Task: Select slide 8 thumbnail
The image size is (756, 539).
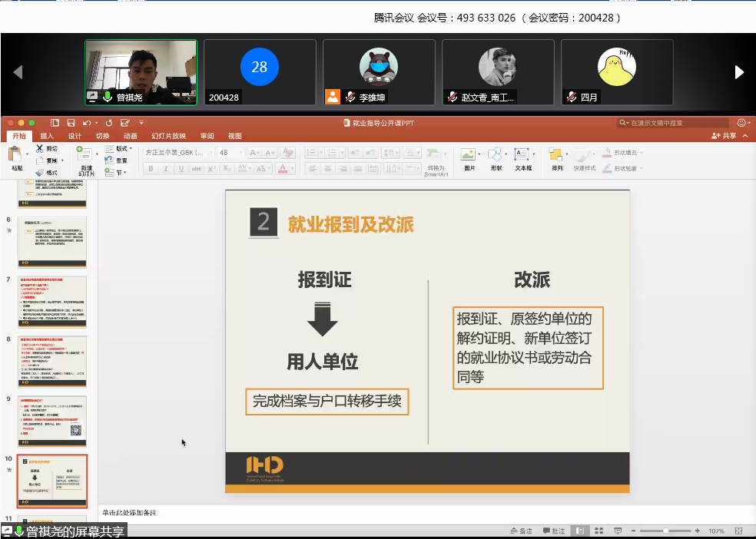Action: click(52, 362)
